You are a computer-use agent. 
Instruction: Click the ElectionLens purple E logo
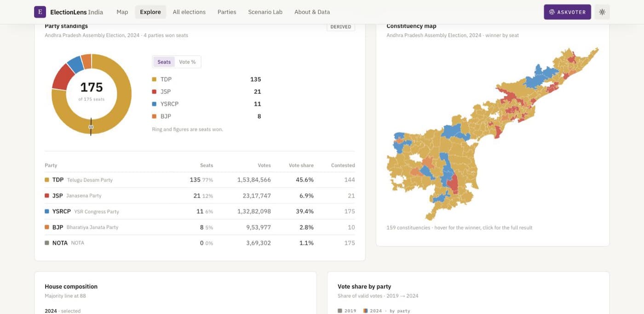(x=40, y=12)
